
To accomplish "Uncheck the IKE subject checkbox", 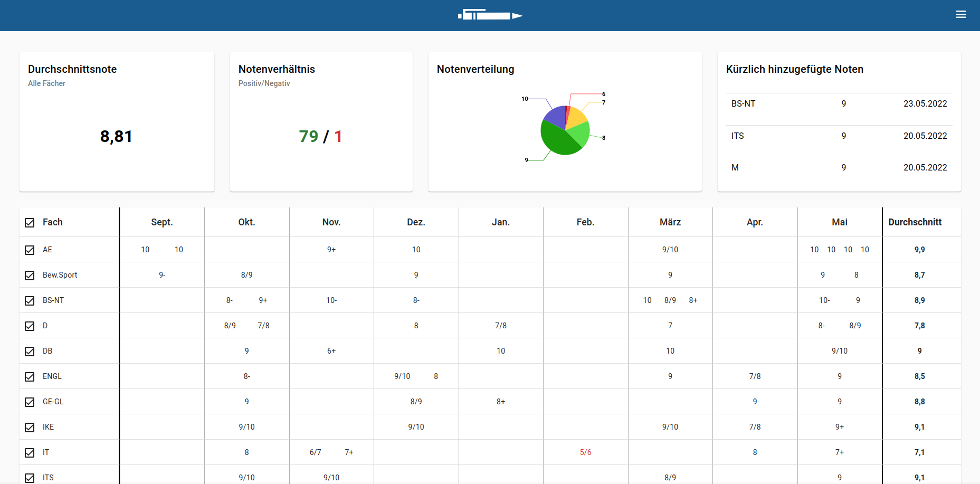I will point(30,428).
